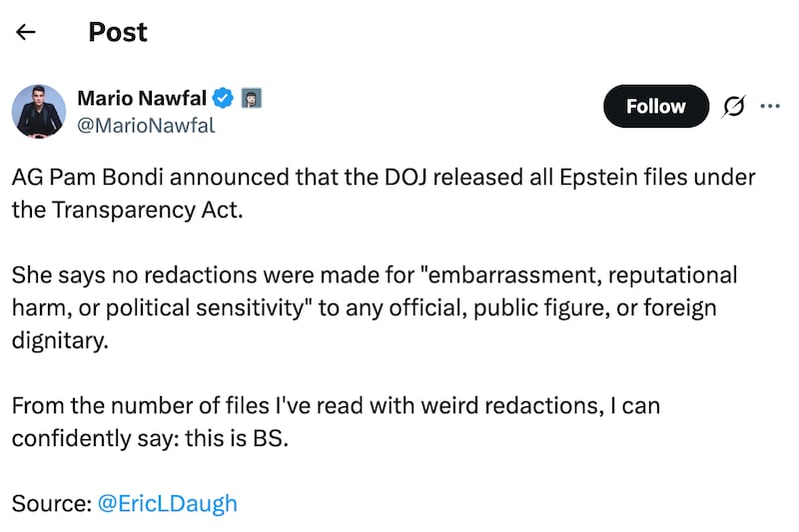Click the paragraph starting From the number of files
This screenshot has width=799, height=532.
pyautogui.click(x=336, y=421)
